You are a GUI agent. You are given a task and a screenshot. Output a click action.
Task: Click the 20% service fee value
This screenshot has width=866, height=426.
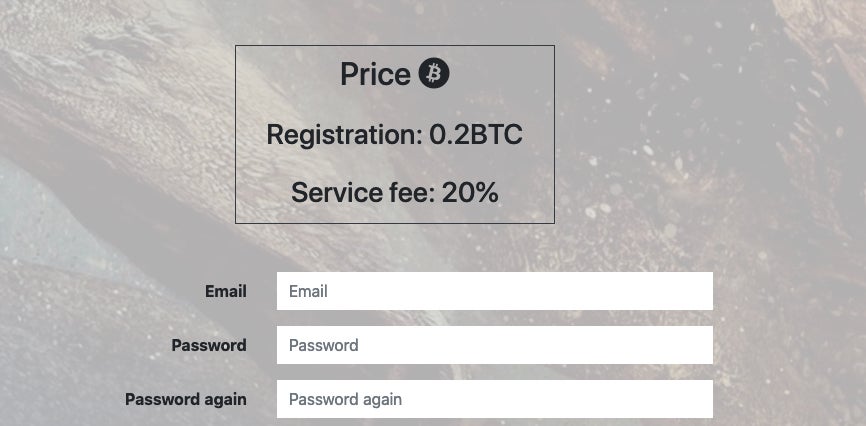click(470, 192)
